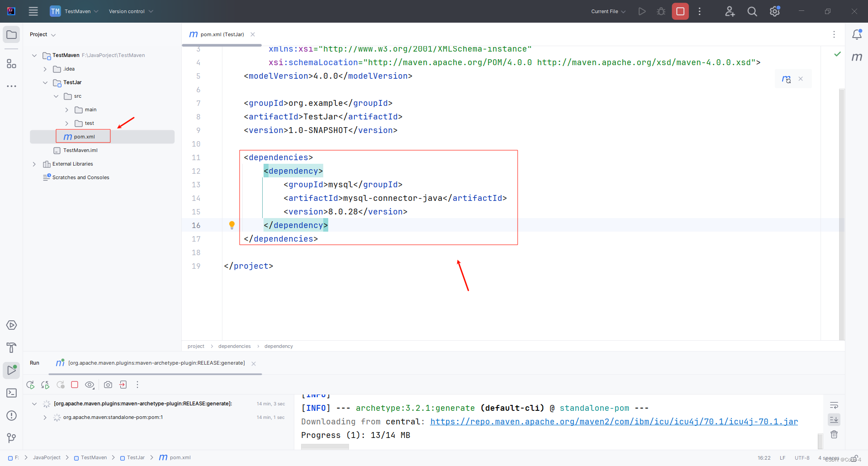This screenshot has width=868, height=466.
Task: Open the Terminal tool window
Action: pos(11,393)
